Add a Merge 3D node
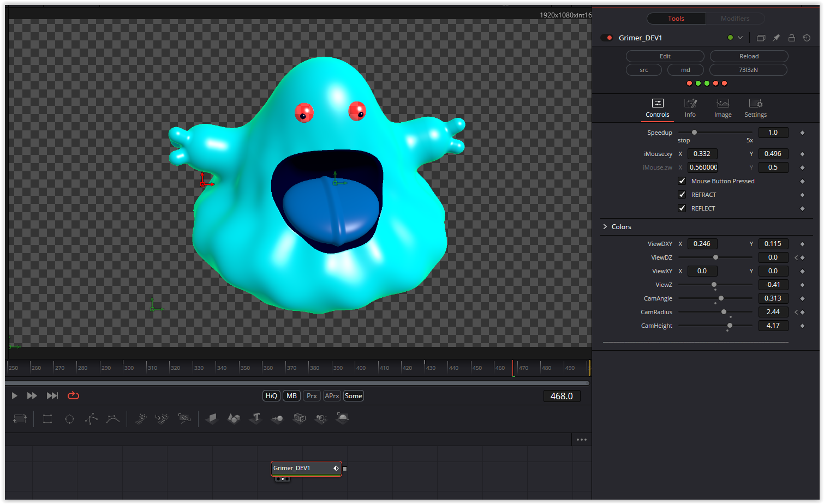Image resolution: width=824 pixels, height=504 pixels. click(277, 419)
